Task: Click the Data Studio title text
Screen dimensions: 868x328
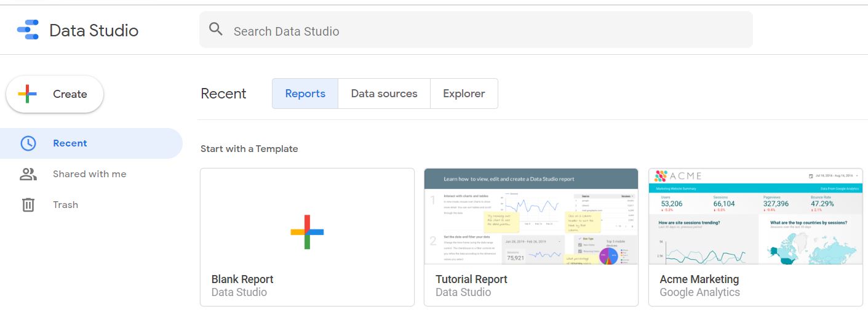Action: [94, 31]
